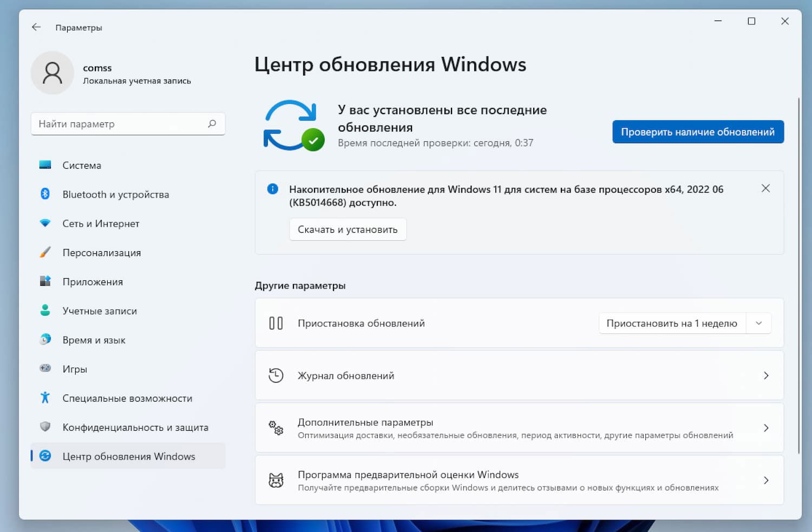Click the vertical scrollbar on the right
The height and width of the screenshot is (532, 812).
click(799, 276)
